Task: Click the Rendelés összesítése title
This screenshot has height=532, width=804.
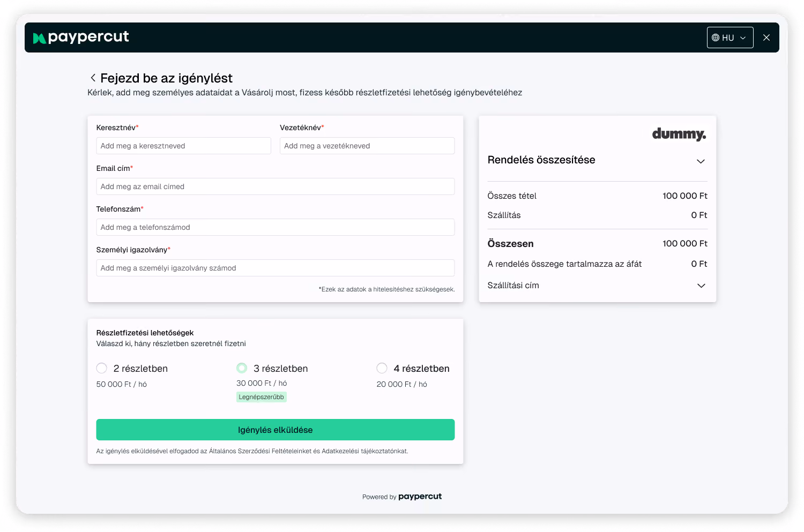Action: click(541, 160)
